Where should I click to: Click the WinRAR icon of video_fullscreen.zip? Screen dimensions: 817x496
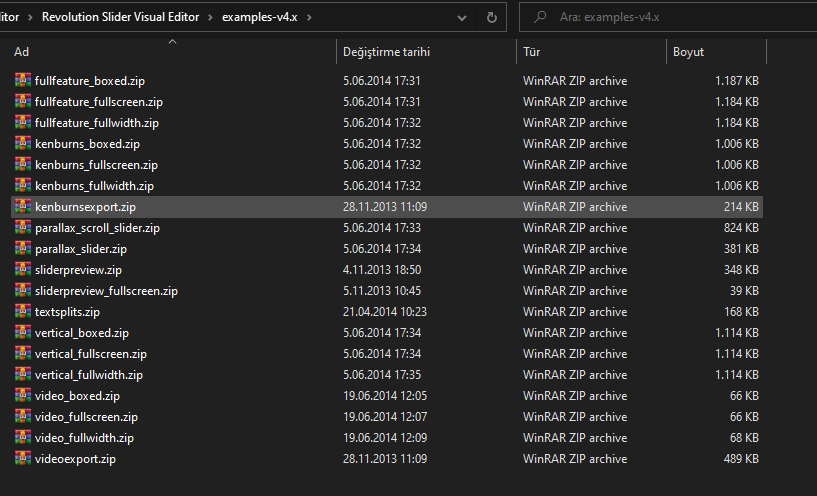click(x=22, y=416)
